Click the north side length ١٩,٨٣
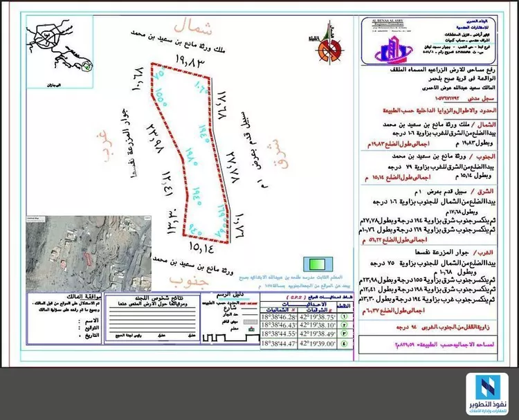This screenshot has width=519, height=420. tap(190, 60)
